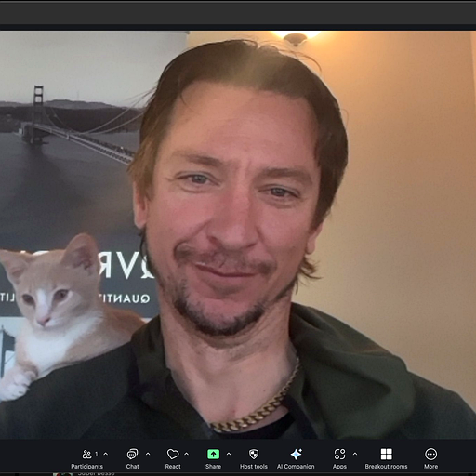Open the More options menu
476x476 pixels.
pos(431,459)
